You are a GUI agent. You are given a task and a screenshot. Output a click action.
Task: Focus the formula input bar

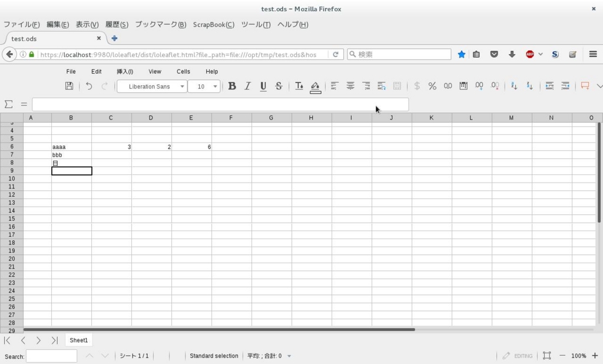(220, 104)
